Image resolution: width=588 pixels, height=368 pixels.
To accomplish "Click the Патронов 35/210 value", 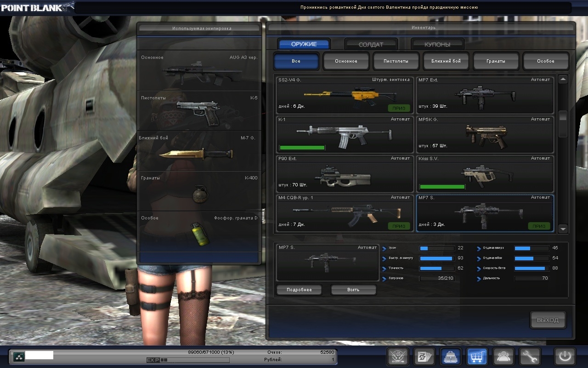I will (445, 278).
